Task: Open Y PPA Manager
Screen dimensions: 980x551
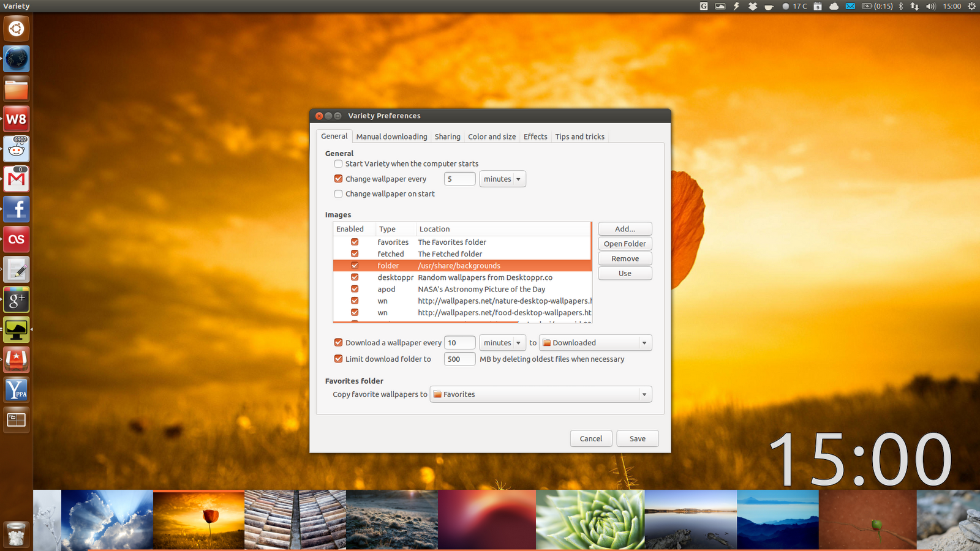Action: 16,390
